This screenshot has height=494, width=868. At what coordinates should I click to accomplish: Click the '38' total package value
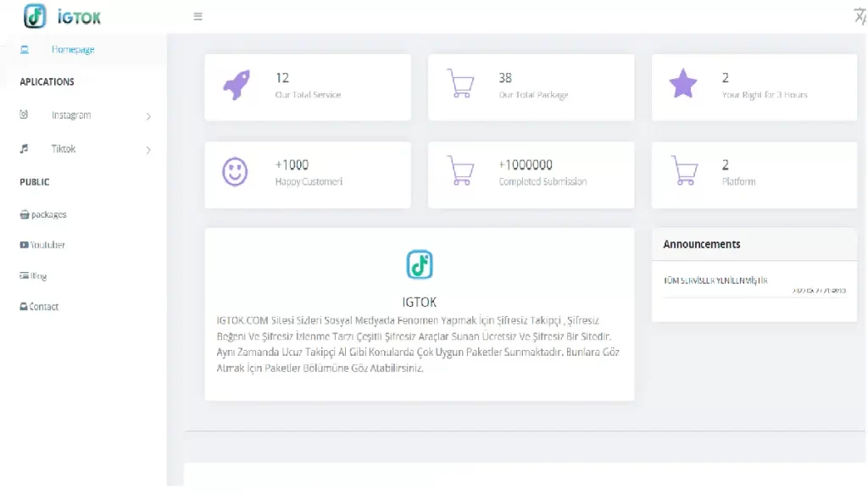pos(505,78)
